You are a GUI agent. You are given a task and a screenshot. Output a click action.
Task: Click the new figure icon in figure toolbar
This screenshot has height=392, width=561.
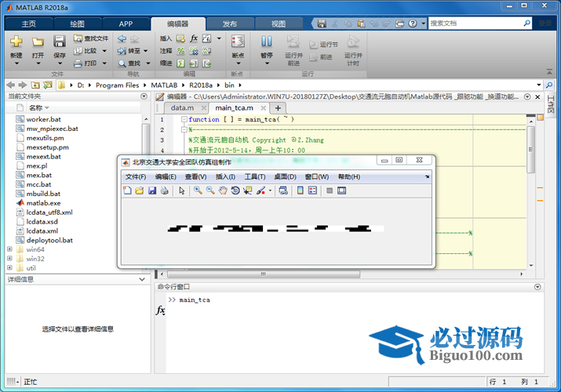[127, 191]
